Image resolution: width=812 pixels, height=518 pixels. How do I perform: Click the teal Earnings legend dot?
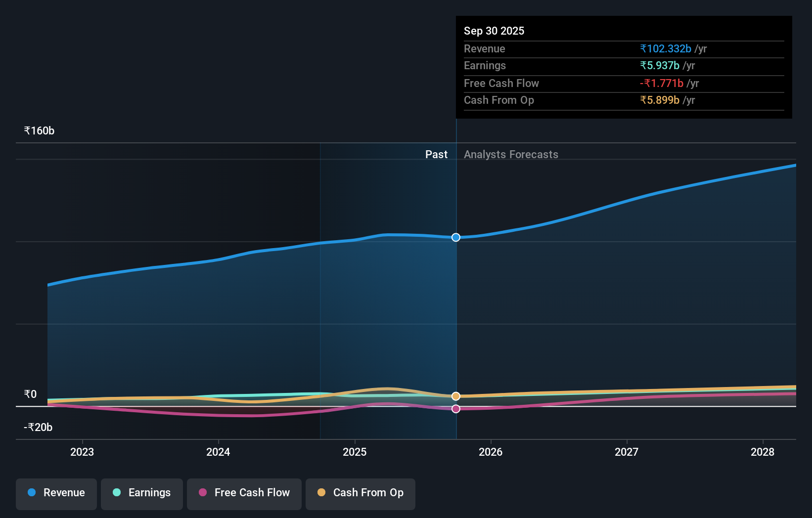coord(115,493)
